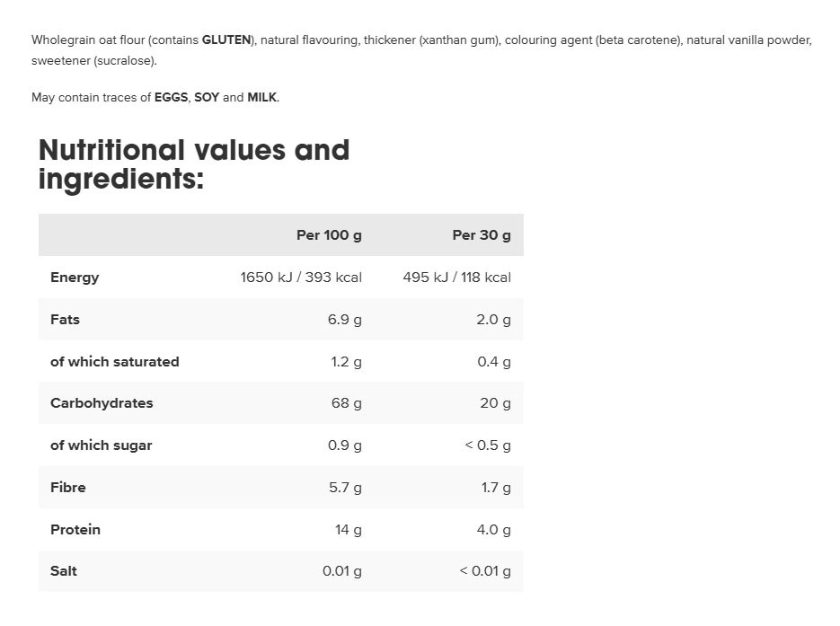Click the bold EGGS allergen word
Screen dimensions: 840x626
click(x=171, y=98)
